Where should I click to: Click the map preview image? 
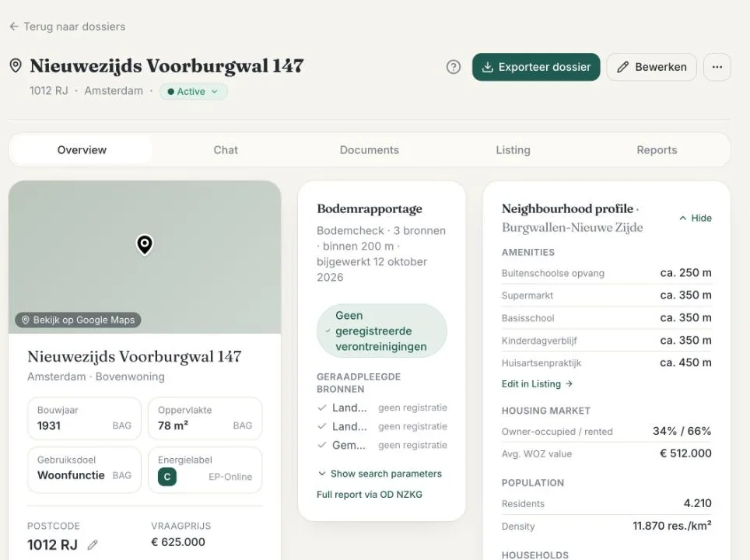(x=145, y=257)
